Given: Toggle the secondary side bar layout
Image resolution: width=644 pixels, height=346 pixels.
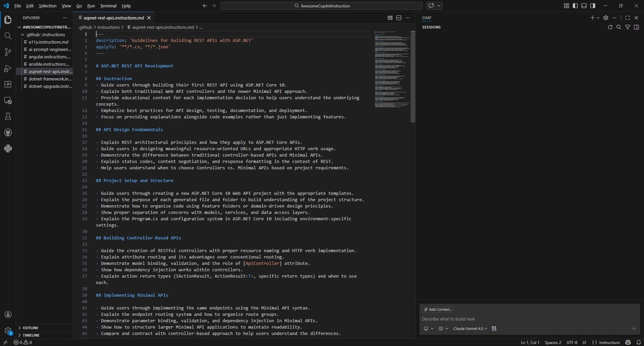Looking at the screenshot, I should tap(592, 6).
